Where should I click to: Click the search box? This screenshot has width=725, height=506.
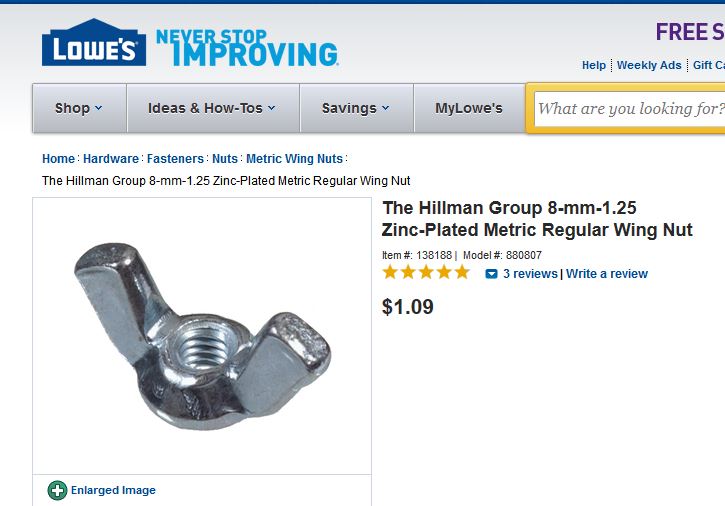(x=630, y=108)
